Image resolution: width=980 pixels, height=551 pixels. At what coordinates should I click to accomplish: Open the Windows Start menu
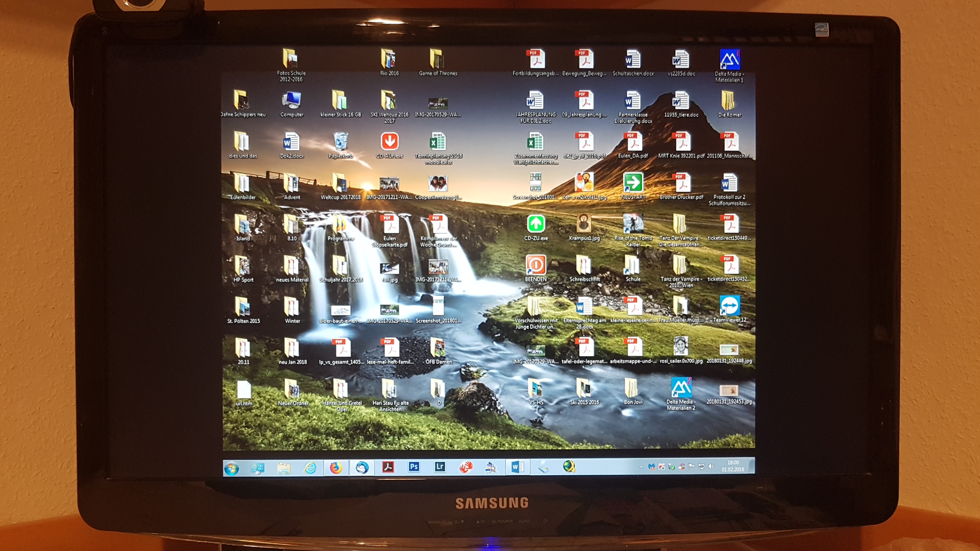232,468
